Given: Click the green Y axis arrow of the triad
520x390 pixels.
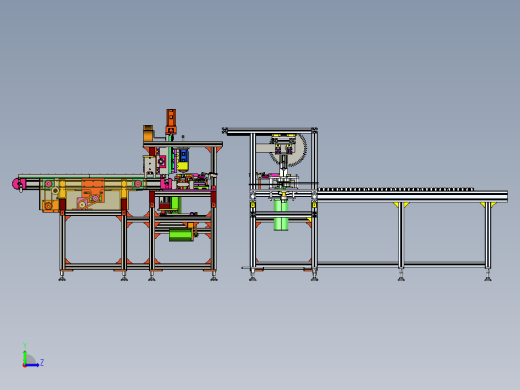Looking at the screenshot, I should (25, 357).
